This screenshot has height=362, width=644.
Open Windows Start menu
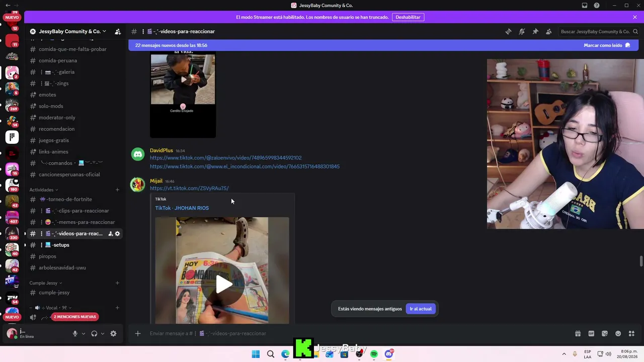pos(256,354)
